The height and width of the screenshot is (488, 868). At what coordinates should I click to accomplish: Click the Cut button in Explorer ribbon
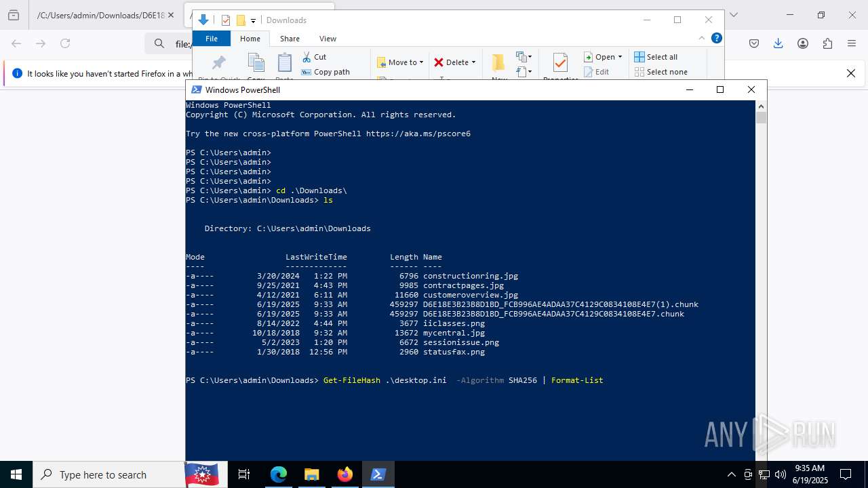pos(314,57)
